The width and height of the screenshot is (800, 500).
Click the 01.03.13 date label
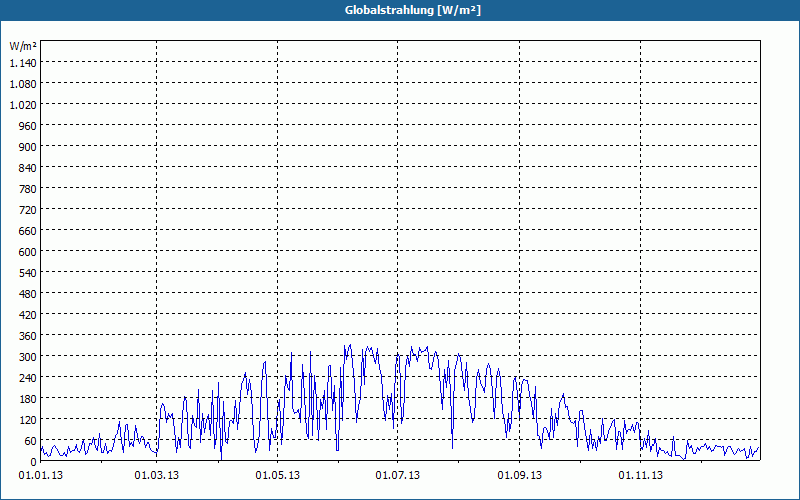point(157,476)
